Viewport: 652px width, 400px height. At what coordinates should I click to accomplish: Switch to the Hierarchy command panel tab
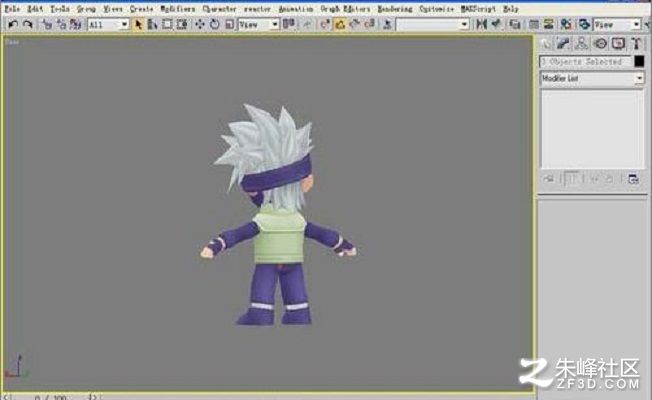[x=581, y=43]
